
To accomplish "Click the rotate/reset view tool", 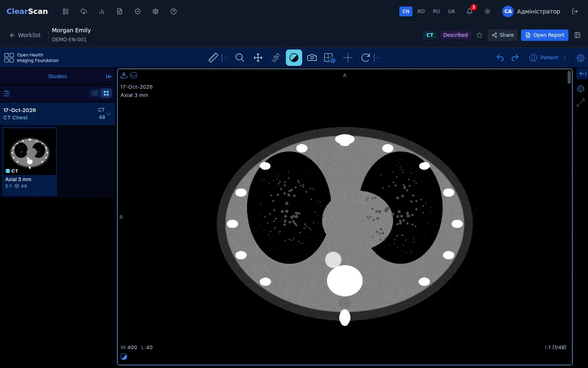I will pos(366,58).
